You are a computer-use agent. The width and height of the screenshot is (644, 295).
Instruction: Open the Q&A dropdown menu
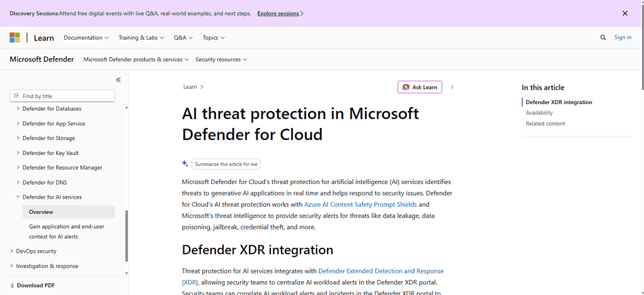(x=183, y=37)
